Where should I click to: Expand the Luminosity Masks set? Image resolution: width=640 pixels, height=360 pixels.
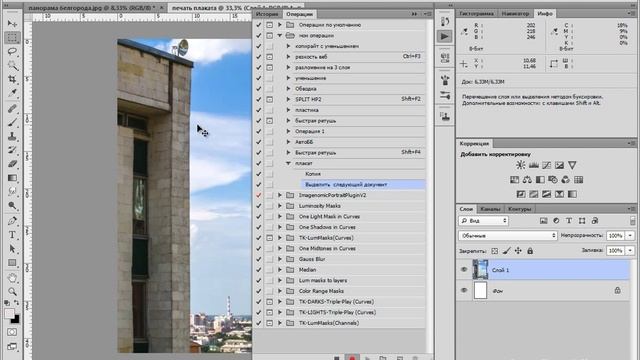click(x=280, y=206)
